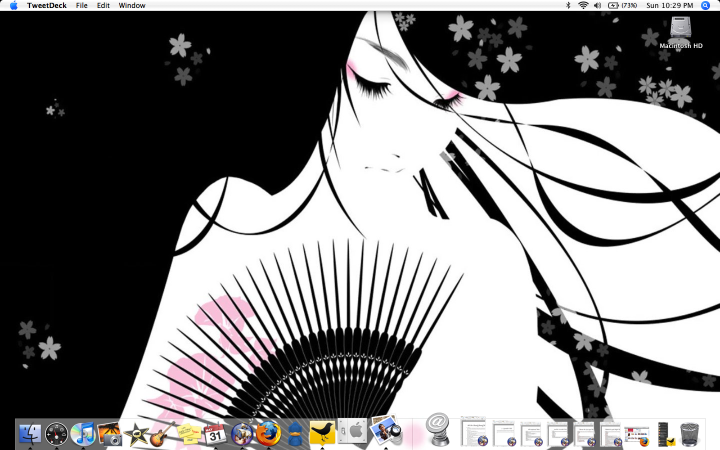
Task: Switch to Firefox in the Dock
Action: click(268, 434)
